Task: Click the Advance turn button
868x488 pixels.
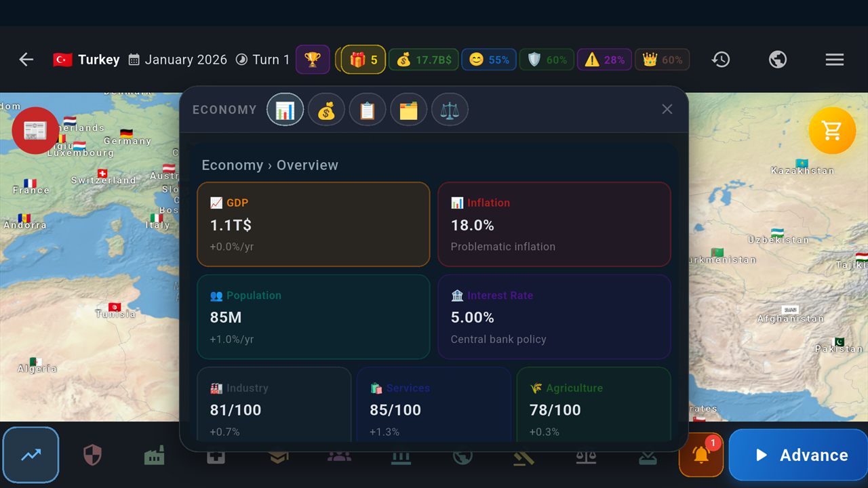Action: click(x=798, y=455)
